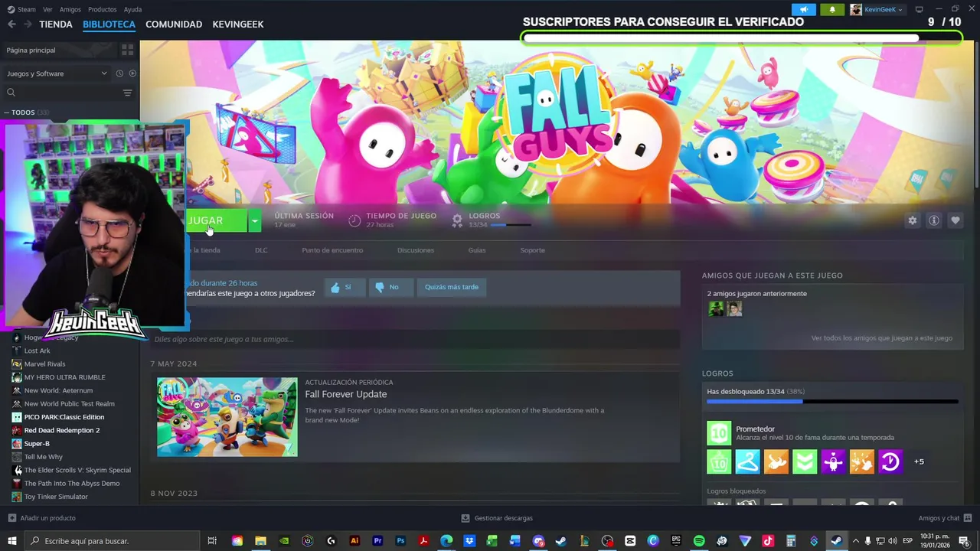Open Gestionar descargas
This screenshot has height=551, width=980.
tap(497, 518)
